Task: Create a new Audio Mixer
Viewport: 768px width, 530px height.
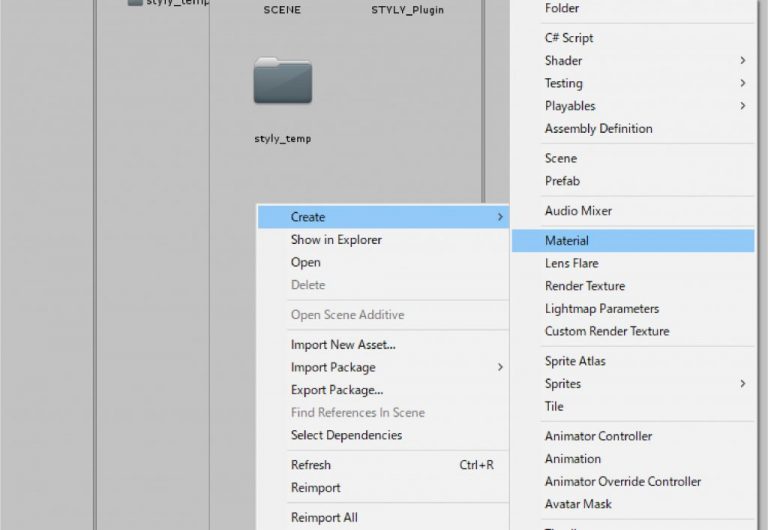Action: pos(578,211)
